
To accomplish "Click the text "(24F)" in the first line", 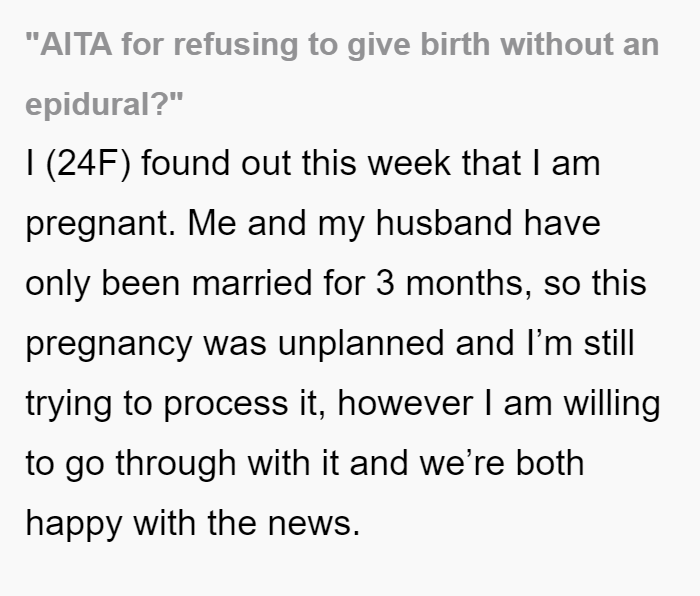I will point(88,163).
